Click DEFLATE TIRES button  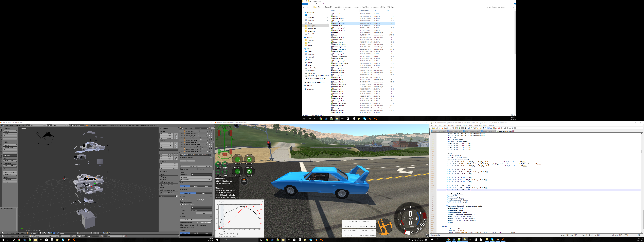(350, 226)
